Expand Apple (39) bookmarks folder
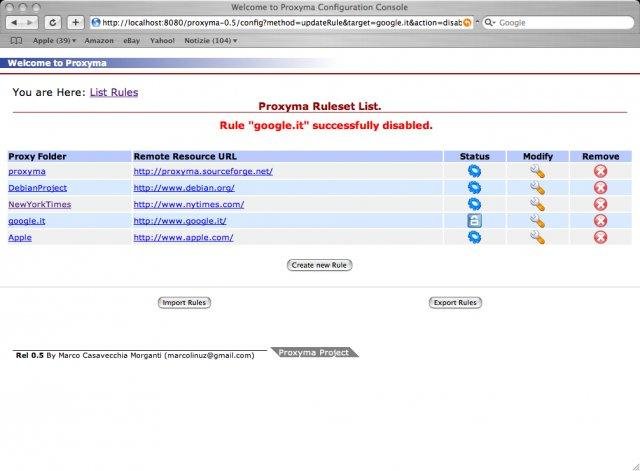640x471 pixels. click(x=54, y=40)
